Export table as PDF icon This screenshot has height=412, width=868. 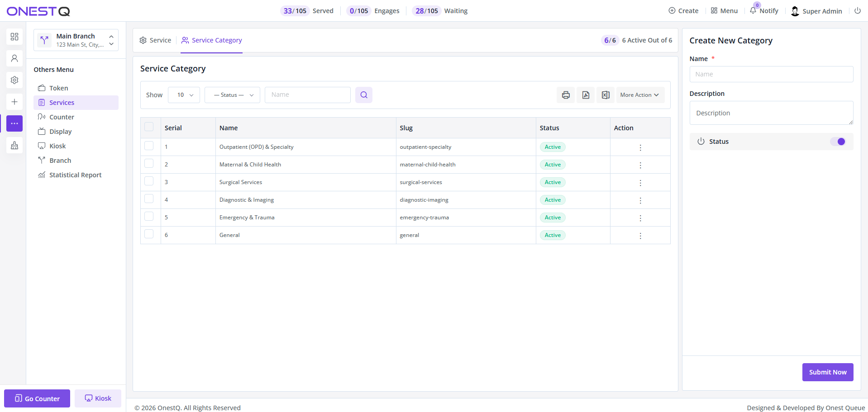(586, 95)
